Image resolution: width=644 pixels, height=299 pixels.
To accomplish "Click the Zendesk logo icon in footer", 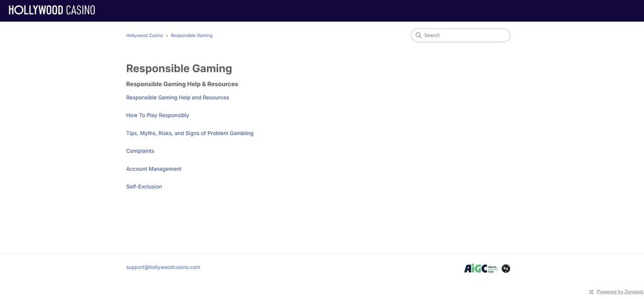I will click(591, 292).
